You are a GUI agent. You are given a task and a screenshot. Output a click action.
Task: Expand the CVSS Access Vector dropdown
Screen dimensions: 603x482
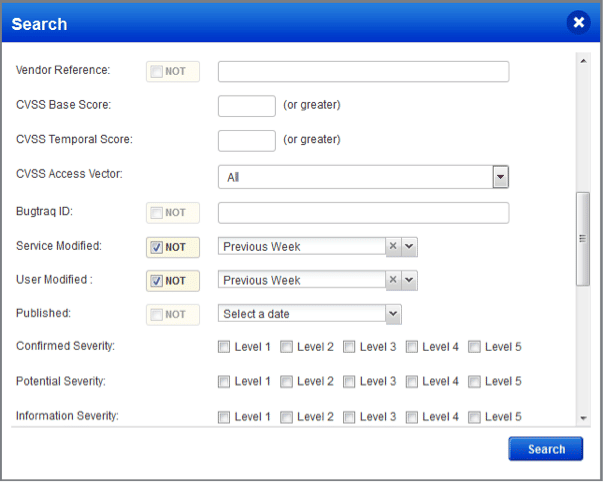pos(500,177)
